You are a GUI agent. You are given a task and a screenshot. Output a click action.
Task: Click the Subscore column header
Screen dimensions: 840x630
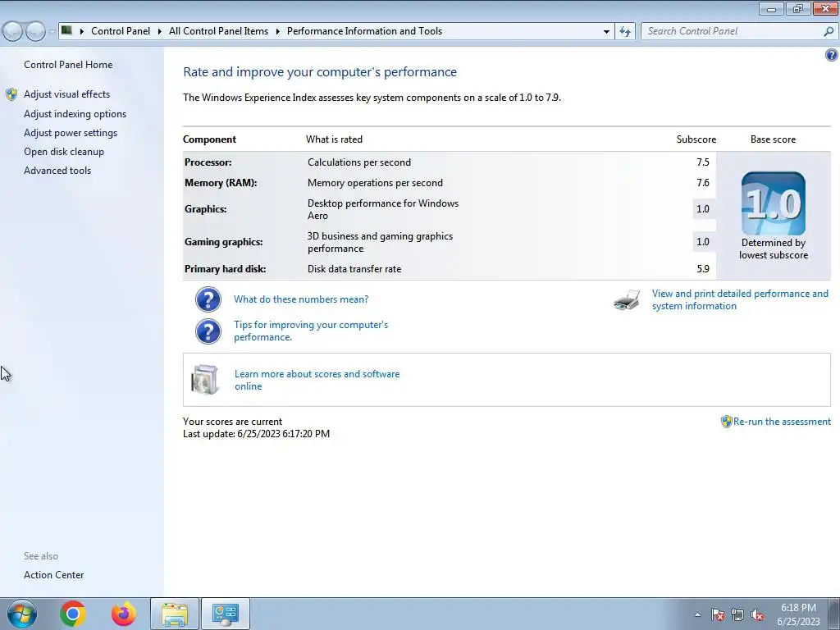696,139
